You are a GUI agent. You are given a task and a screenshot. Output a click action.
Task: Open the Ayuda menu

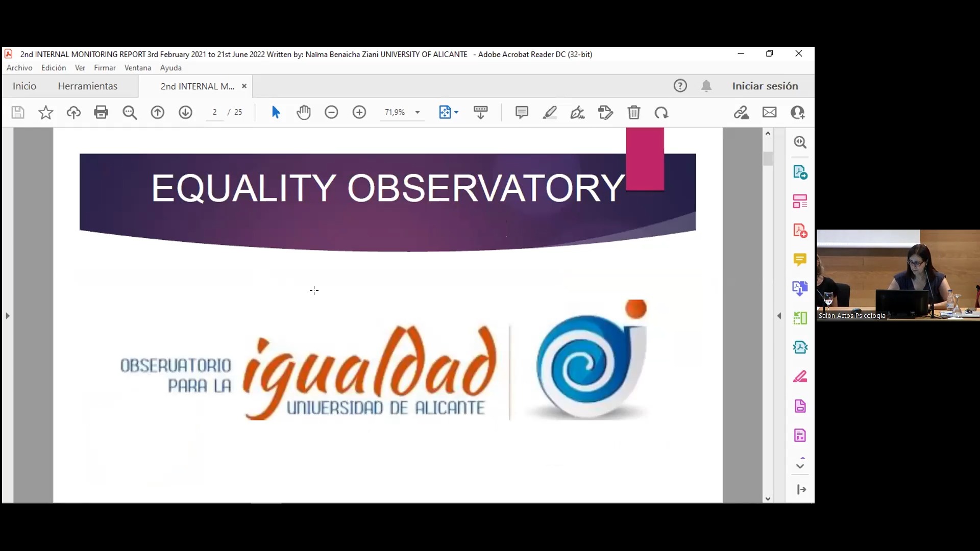(x=171, y=68)
